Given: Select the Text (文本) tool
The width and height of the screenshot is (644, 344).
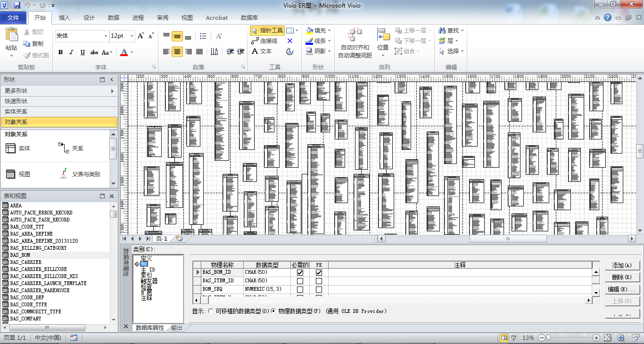Looking at the screenshot, I should pyautogui.click(x=262, y=51).
